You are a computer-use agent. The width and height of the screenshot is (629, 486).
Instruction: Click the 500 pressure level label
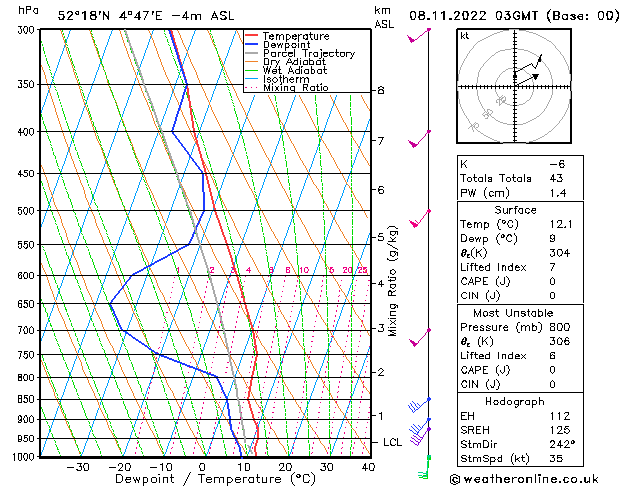coord(28,211)
